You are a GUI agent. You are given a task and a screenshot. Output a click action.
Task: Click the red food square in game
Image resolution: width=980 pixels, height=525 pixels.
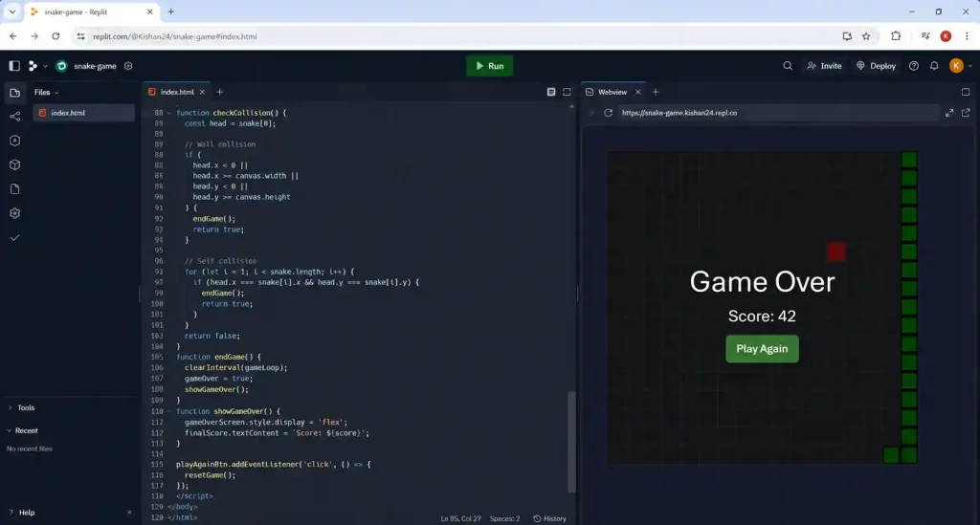click(836, 252)
